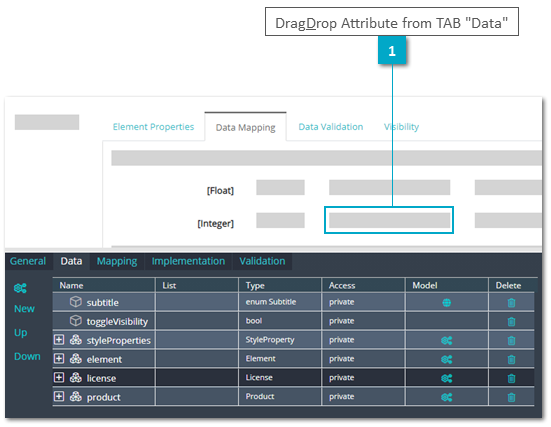Delete the product attribute via trash icon
Viewport: 551px width, 427px height.
pos(512,397)
